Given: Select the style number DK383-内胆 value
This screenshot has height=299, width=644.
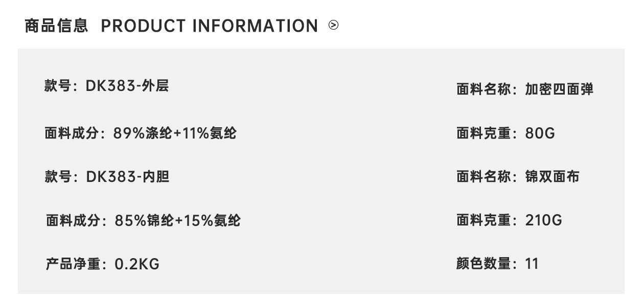Looking at the screenshot, I should [x=128, y=177].
